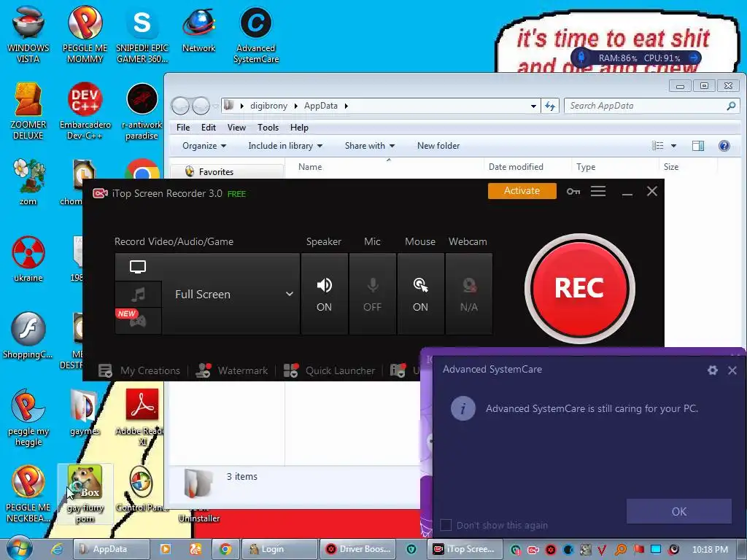Viewport: 747px width, 560px height.
Task: Open the Help menu in Explorer
Action: click(x=299, y=128)
